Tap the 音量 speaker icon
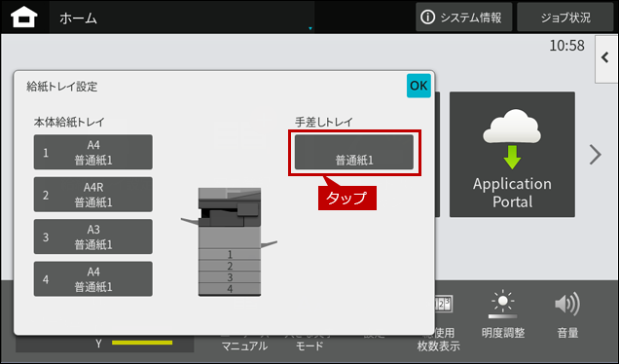Screen dimensions: 619x364 pos(567,305)
